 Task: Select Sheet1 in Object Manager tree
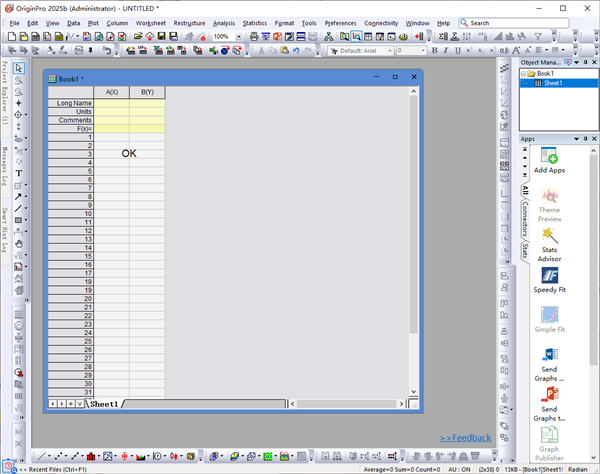click(x=553, y=83)
